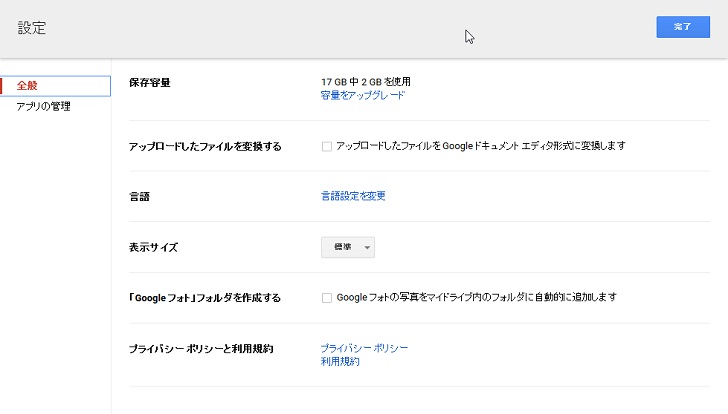This screenshot has width=728, height=414.
Task: Click the 保存容量 section heading
Action: pyautogui.click(x=150, y=82)
